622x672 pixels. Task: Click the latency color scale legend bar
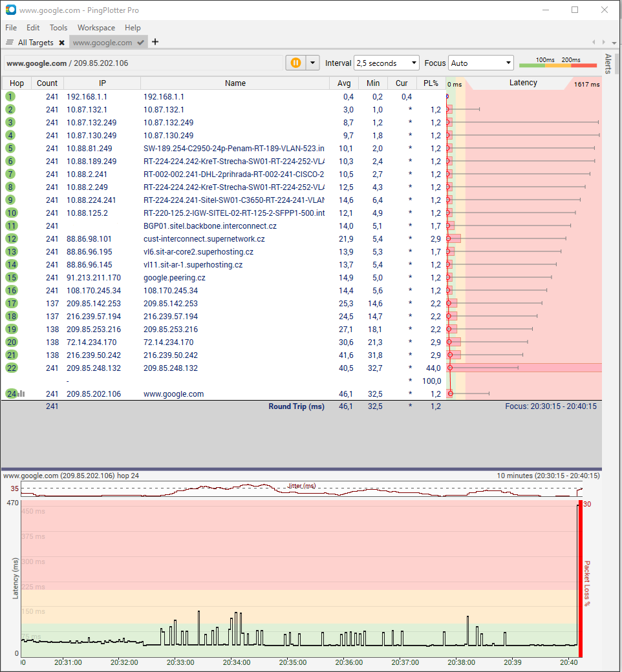(x=557, y=63)
